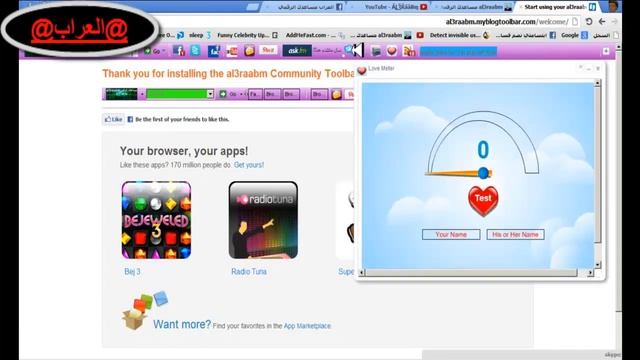The image size is (640, 360).
Task: Click the reload icon in address bar
Action: click(589, 22)
